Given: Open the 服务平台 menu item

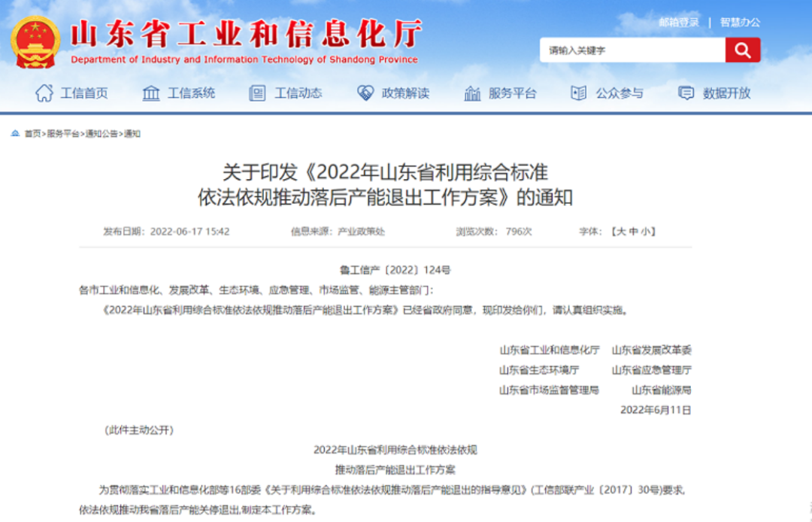Looking at the screenshot, I should tap(513, 93).
